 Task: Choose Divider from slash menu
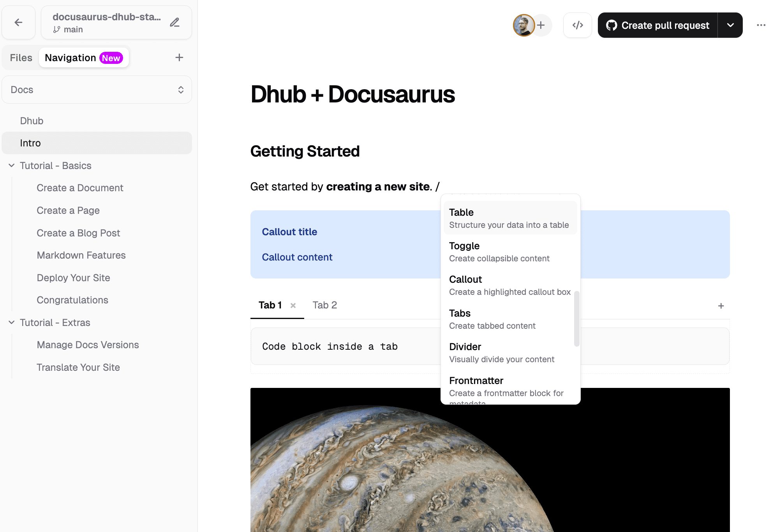510,353
